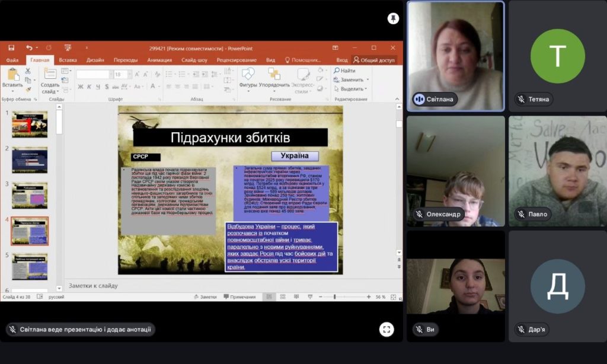Click the pin icon on the presentation
This screenshot has height=364, width=607.
click(x=393, y=18)
